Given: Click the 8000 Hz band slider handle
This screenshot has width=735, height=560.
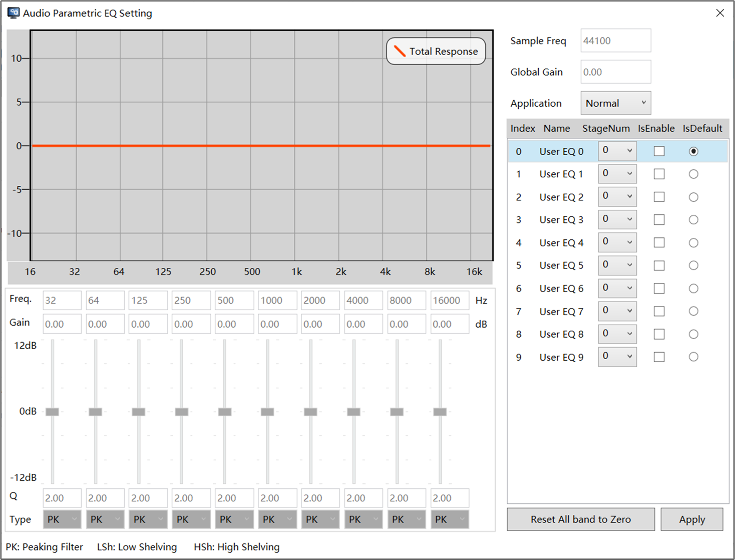Looking at the screenshot, I should (x=397, y=412).
